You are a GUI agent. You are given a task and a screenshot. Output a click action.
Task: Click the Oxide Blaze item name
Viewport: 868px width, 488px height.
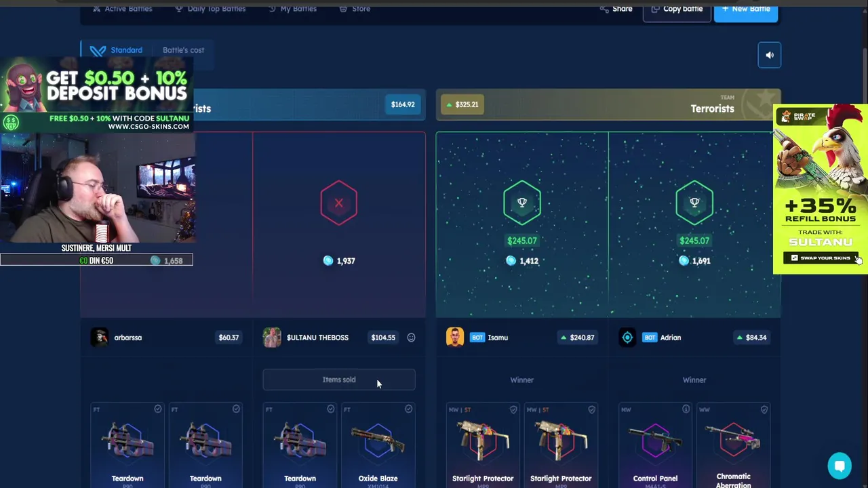point(378,479)
